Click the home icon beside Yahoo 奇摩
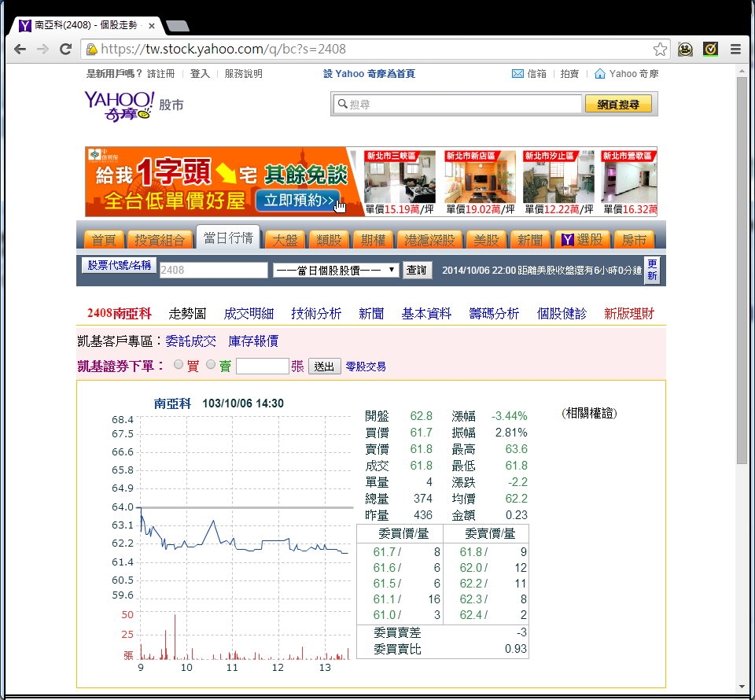The height and width of the screenshot is (700, 755). click(600, 74)
